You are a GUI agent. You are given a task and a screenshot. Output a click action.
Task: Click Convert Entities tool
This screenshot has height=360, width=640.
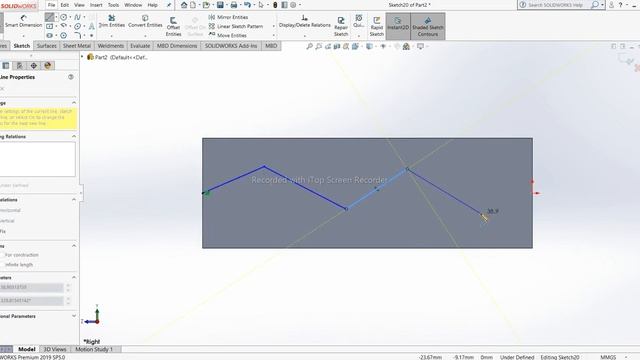[x=145, y=21]
